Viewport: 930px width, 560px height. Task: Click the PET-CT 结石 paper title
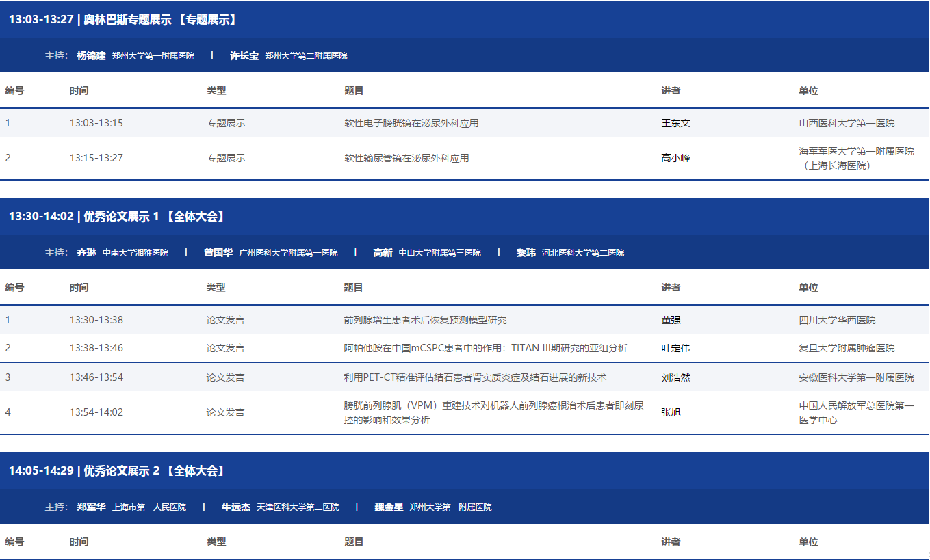click(475, 377)
